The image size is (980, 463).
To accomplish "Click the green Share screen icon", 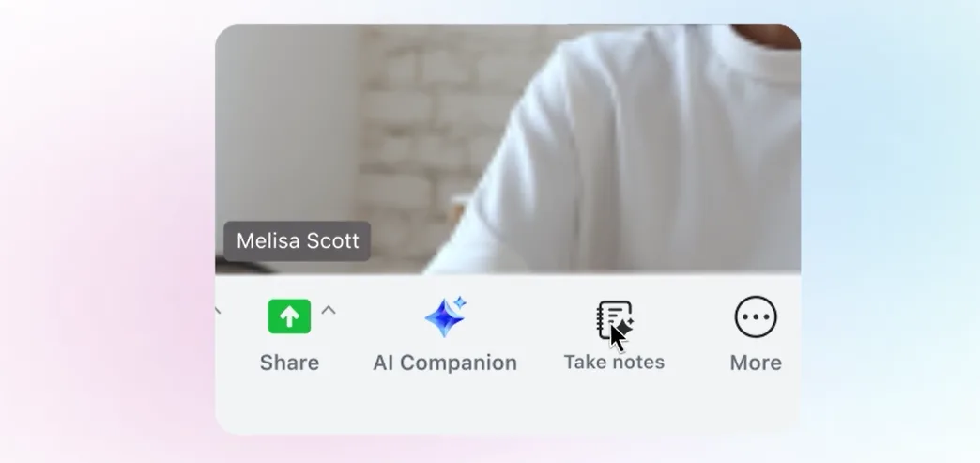I will tap(289, 316).
